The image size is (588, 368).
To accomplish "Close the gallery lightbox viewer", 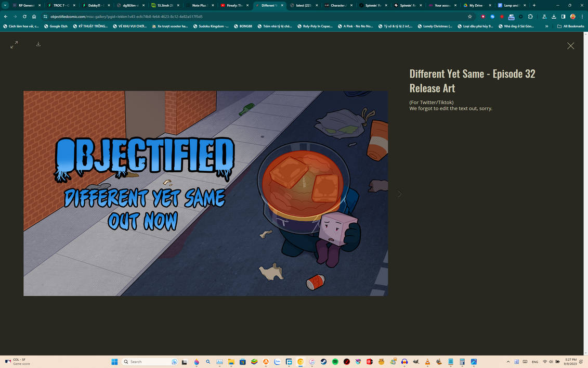I will 570,46.
